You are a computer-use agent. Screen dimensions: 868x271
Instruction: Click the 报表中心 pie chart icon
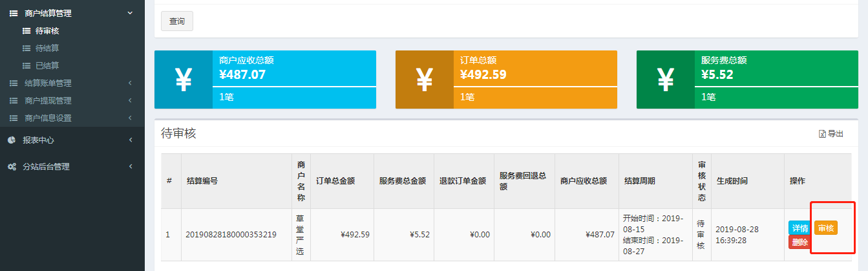point(12,140)
